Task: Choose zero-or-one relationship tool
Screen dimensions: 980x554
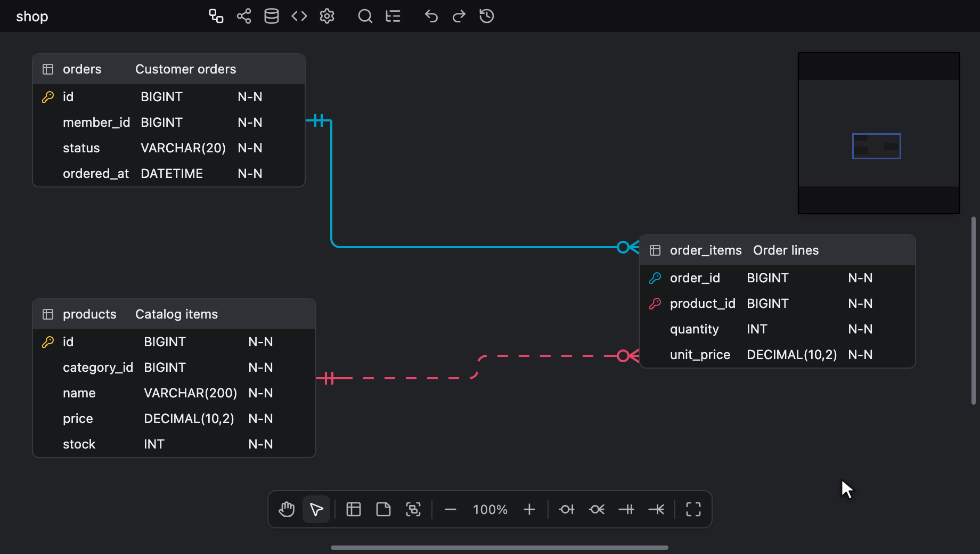Action: [567, 510]
